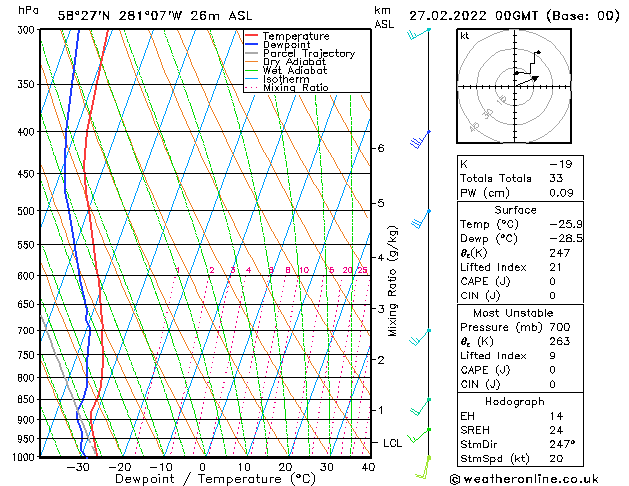Click the wind barb at 950 hPa
This screenshot has width=629, height=486.
419,435
